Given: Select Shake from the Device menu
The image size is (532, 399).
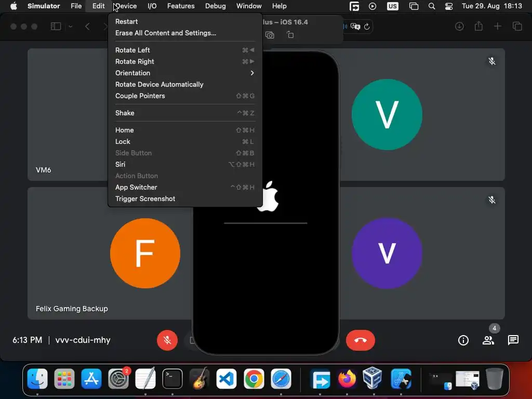Looking at the screenshot, I should (x=185, y=113).
